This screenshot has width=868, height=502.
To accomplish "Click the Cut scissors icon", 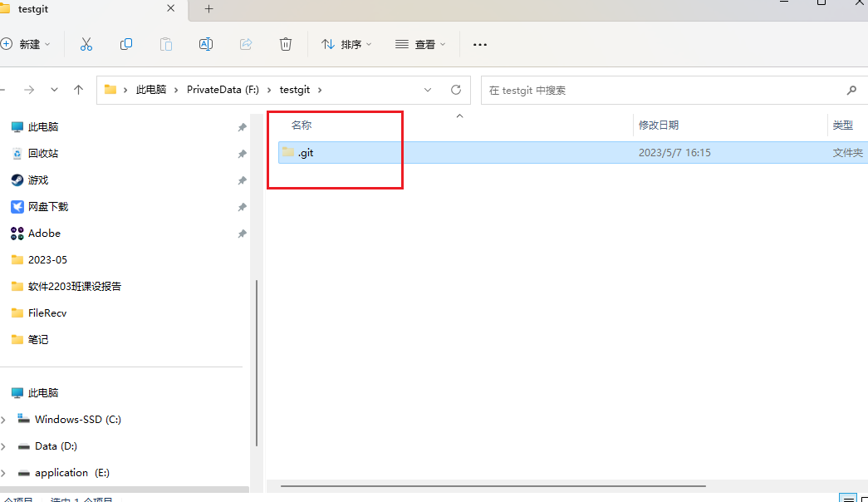I will pyautogui.click(x=86, y=44).
